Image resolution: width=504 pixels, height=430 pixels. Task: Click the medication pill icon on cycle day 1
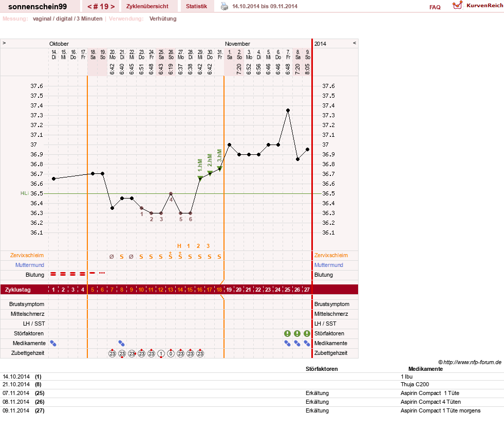pyautogui.click(x=53, y=344)
